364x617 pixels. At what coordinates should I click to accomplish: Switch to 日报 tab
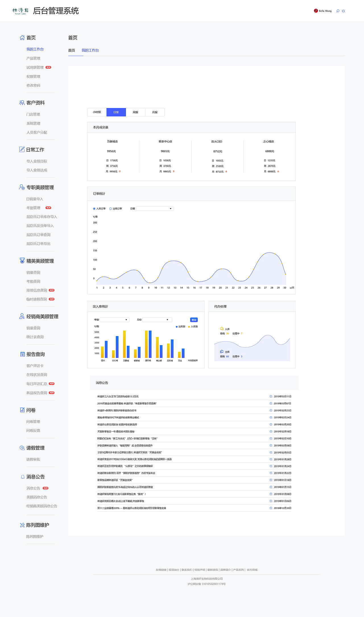pos(116,112)
